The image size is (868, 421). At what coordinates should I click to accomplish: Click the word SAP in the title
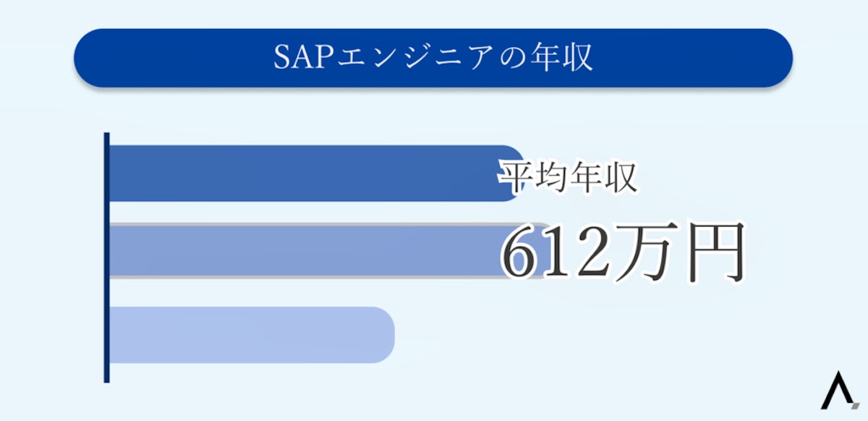coord(297,59)
